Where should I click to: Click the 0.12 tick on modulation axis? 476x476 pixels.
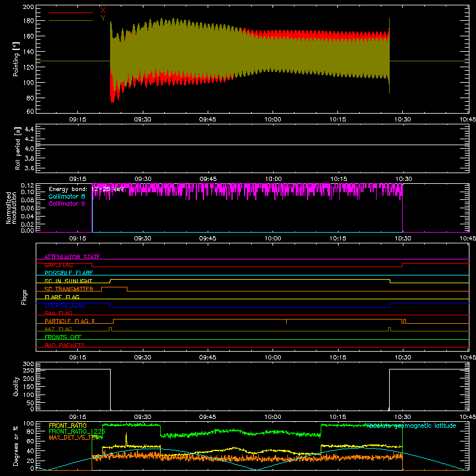point(27,185)
